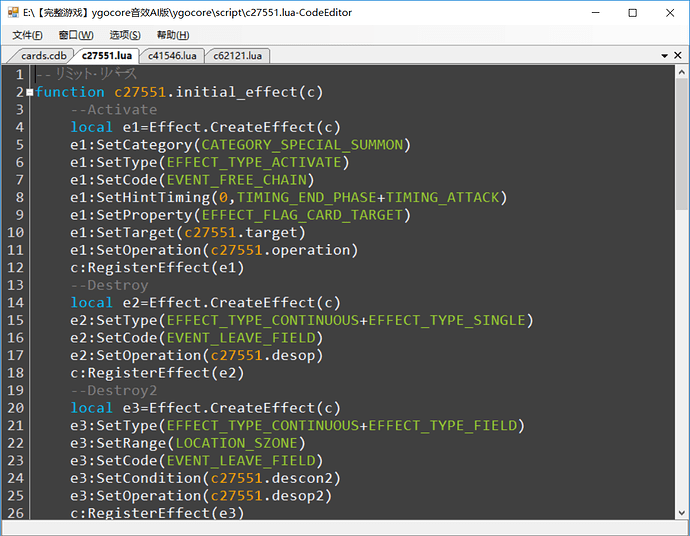690x536 pixels.
Task: Click TIMING_ATTACK on line 8
Action: [442, 198]
